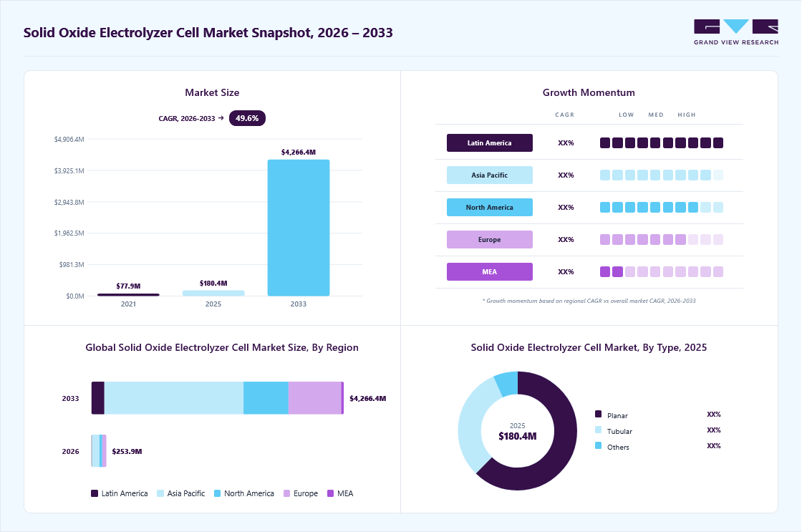
Task: Select the MEA region label
Action: coord(490,271)
